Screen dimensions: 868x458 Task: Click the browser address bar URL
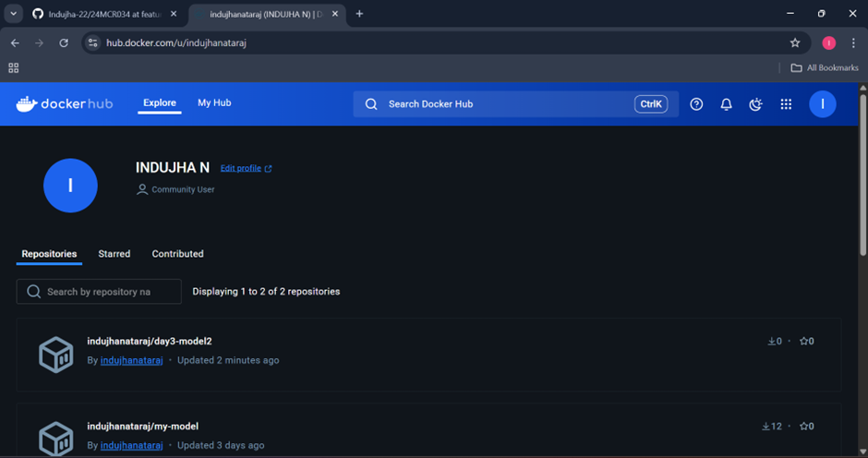pyautogui.click(x=176, y=42)
